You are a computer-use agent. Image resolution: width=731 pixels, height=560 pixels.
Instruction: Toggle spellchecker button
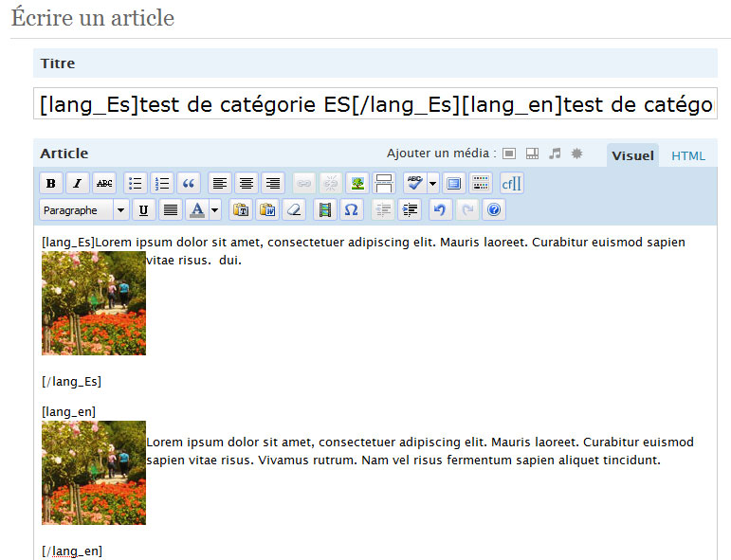[415, 184]
